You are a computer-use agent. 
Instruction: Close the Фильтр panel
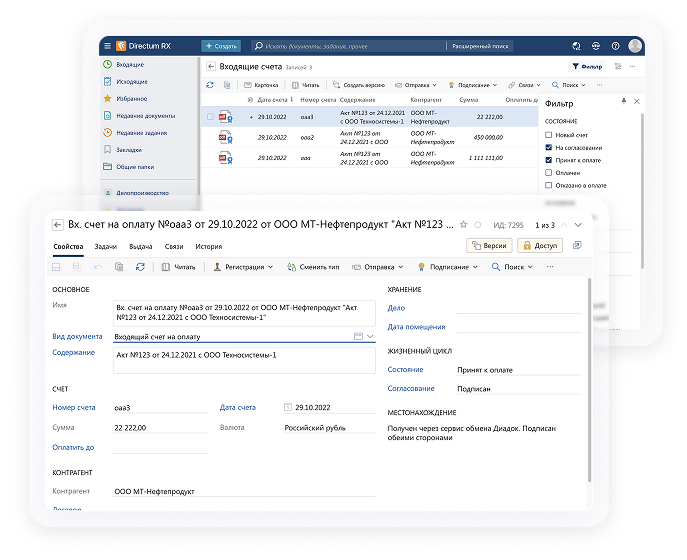click(x=637, y=101)
